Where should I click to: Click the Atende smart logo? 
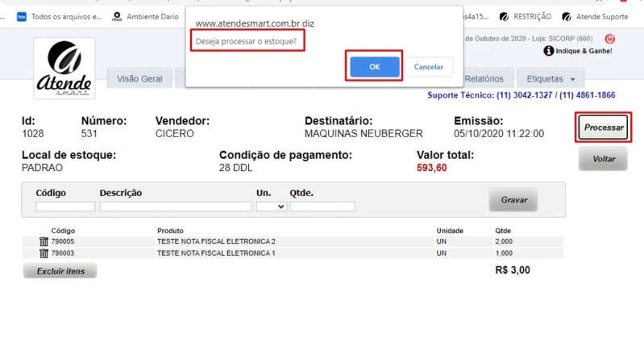[x=64, y=69]
